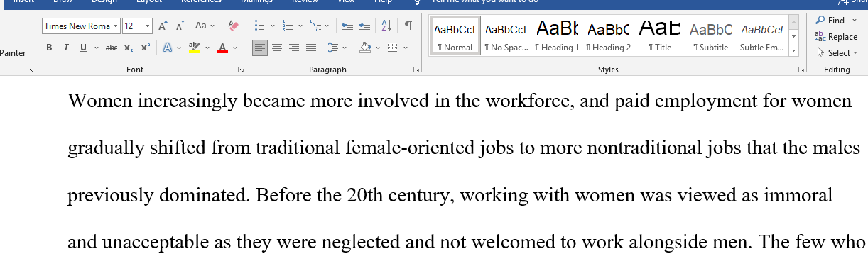Click into the font name field

[77, 26]
